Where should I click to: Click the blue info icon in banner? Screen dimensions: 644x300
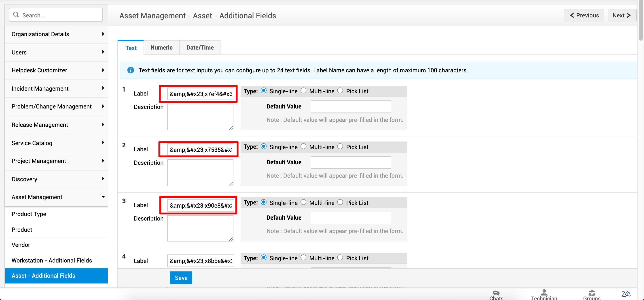click(x=131, y=70)
